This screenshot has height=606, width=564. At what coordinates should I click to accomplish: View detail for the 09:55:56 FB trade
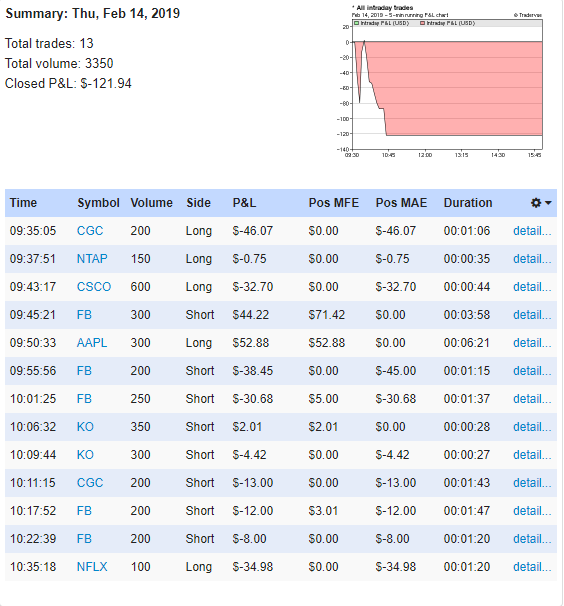point(532,371)
